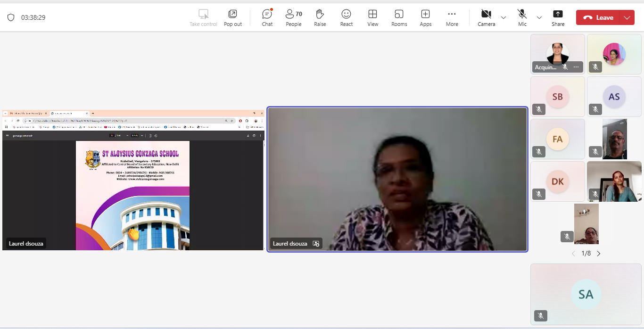Raise your hand in the meeting
Image resolution: width=644 pixels, height=329 pixels.
pos(320,17)
